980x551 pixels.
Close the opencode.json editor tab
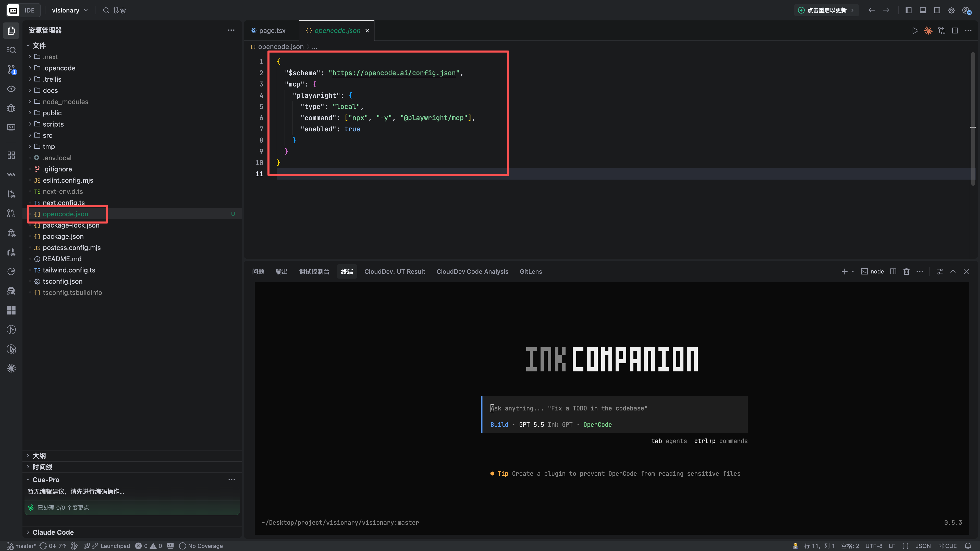pos(367,30)
